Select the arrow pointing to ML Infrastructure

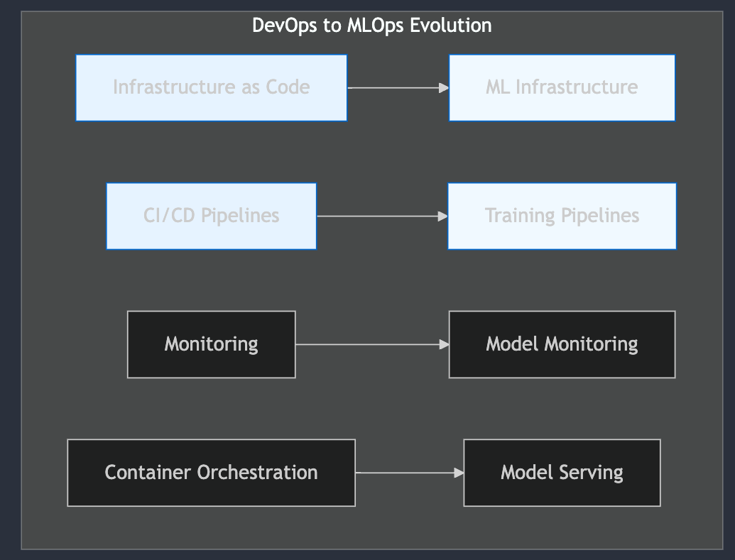click(x=396, y=87)
